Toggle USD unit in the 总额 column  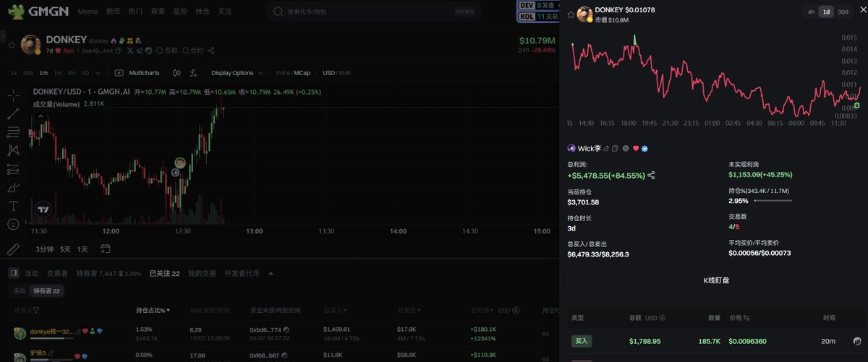click(x=654, y=318)
